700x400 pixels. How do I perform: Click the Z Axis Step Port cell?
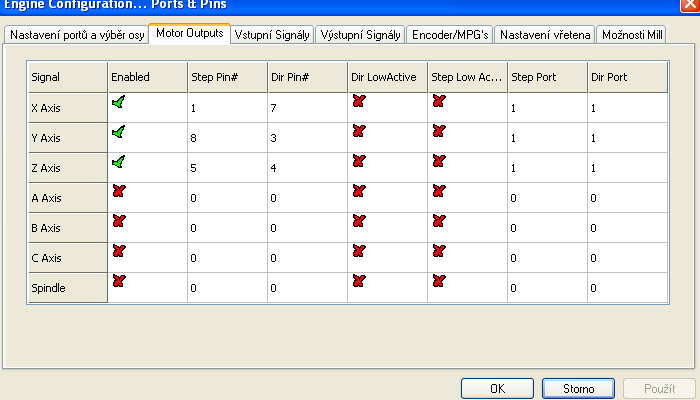point(546,168)
